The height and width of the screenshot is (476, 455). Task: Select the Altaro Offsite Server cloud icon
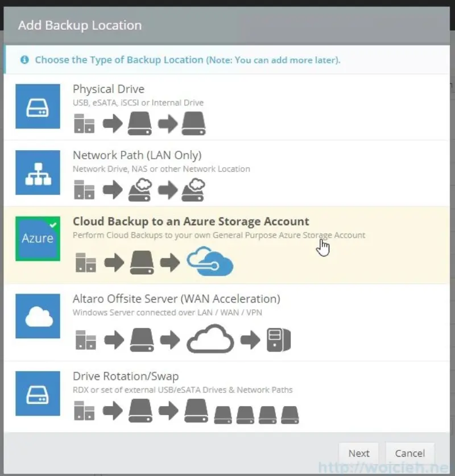click(38, 316)
